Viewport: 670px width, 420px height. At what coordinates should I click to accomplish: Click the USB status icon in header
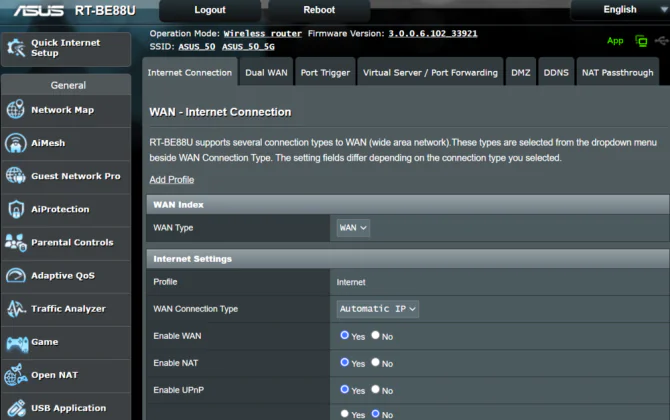point(662,41)
